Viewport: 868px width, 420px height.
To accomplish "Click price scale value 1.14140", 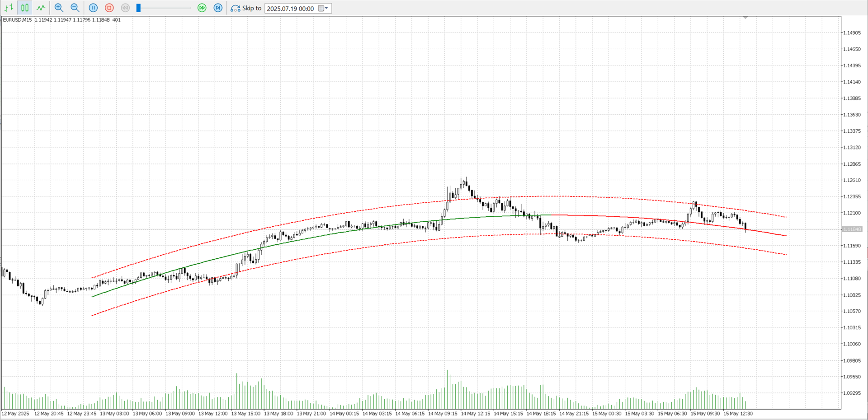I will point(852,82).
